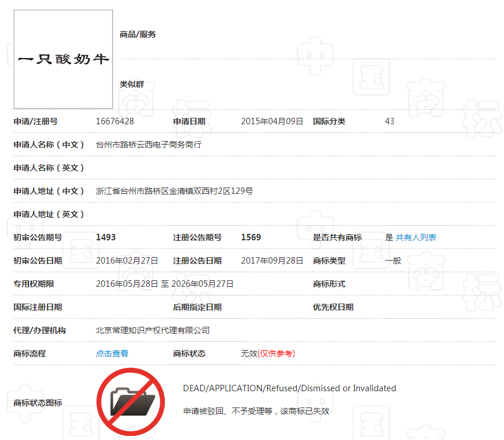Click preliminary announcement issue number 1493
This screenshot has height=440, width=504.
click(x=106, y=237)
